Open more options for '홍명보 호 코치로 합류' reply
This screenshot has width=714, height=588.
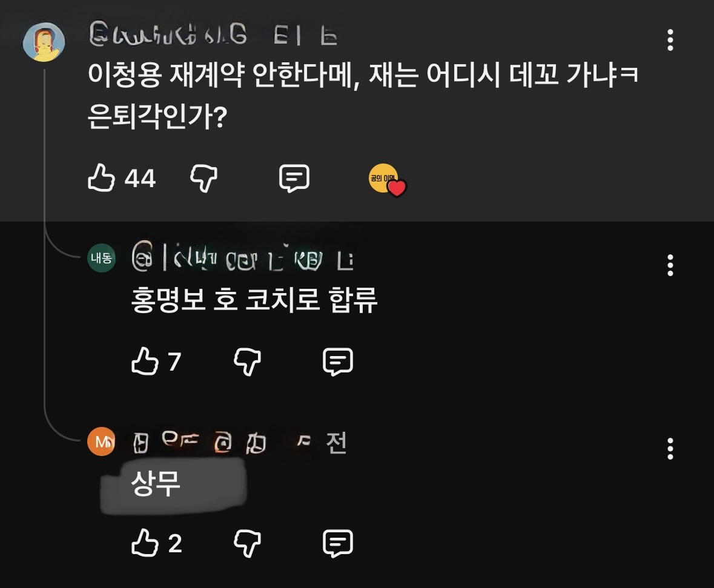[670, 265]
